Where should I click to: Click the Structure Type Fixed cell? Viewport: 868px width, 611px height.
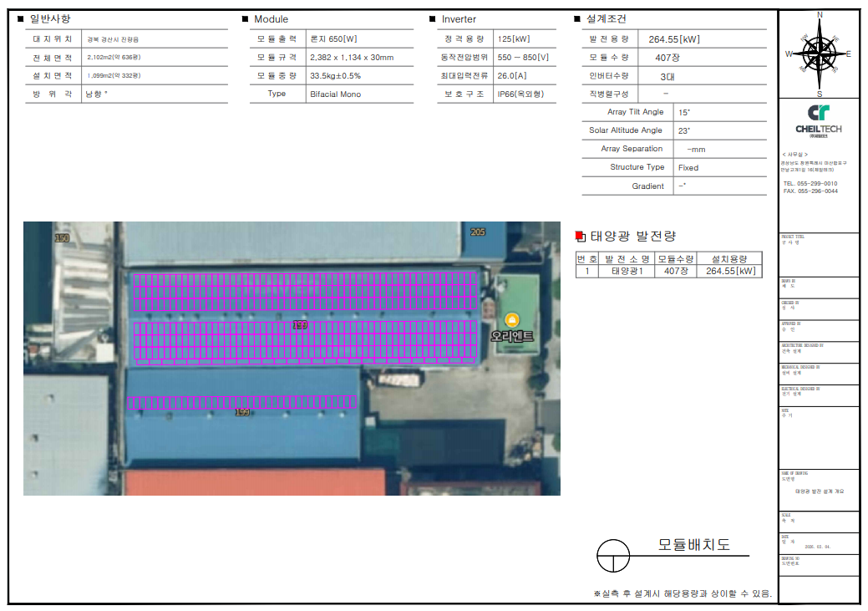(688, 167)
